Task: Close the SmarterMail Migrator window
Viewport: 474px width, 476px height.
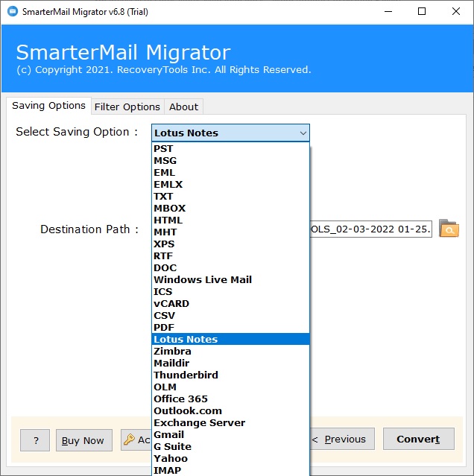Action: pos(456,11)
